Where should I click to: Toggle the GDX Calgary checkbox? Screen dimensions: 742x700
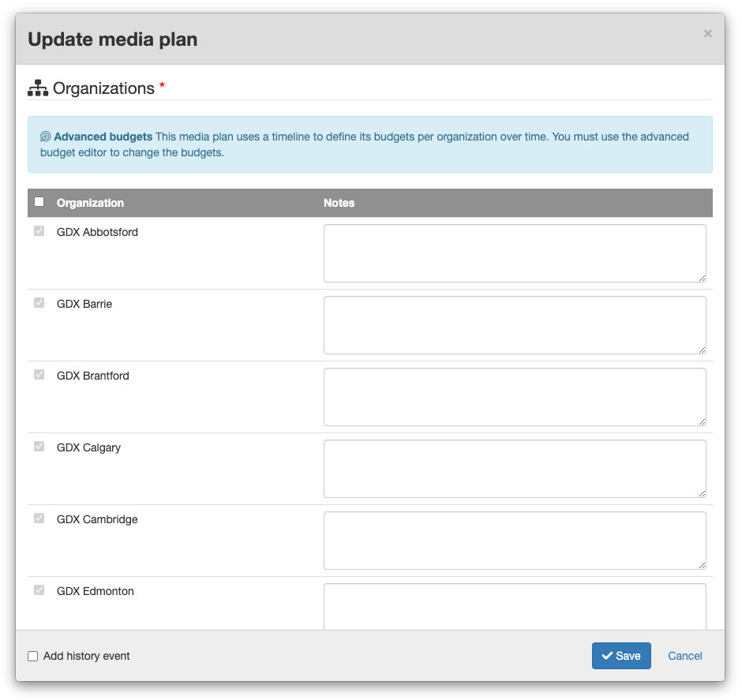39,447
